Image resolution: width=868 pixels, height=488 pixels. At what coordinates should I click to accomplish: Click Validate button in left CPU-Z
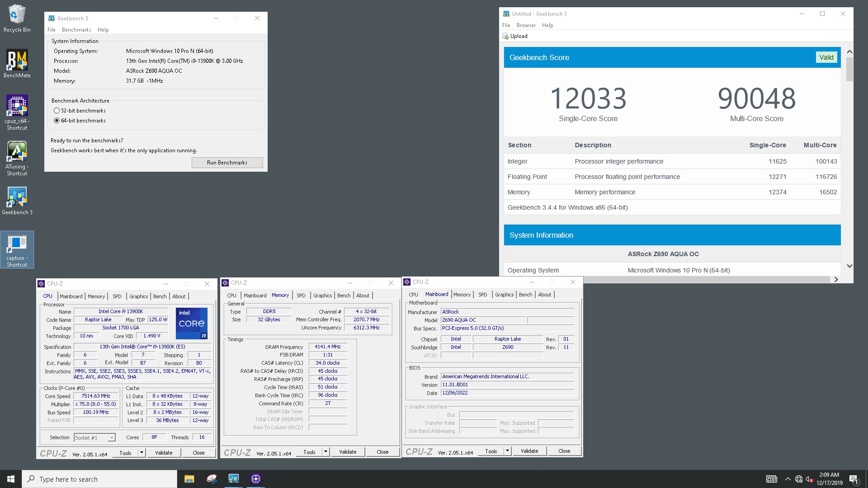pos(164,453)
